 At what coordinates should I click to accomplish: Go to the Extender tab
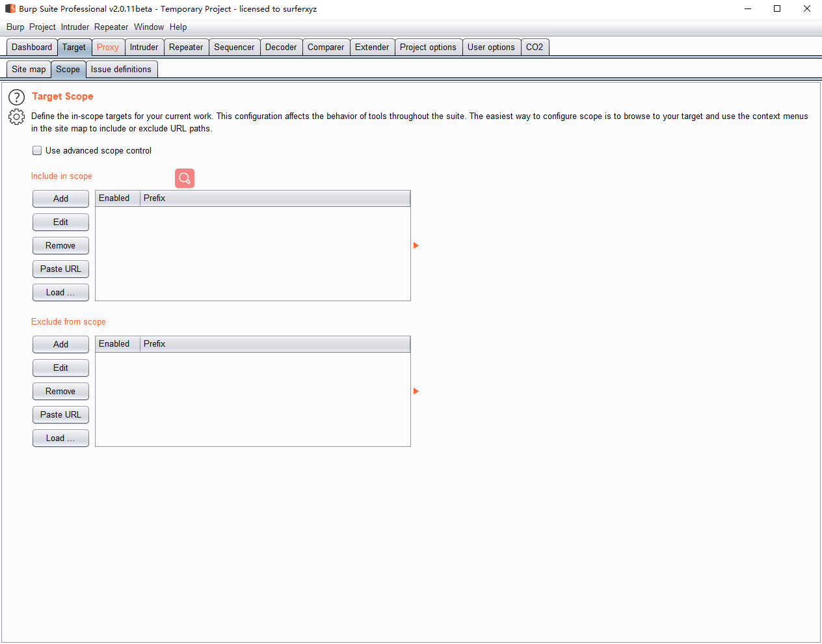[372, 47]
